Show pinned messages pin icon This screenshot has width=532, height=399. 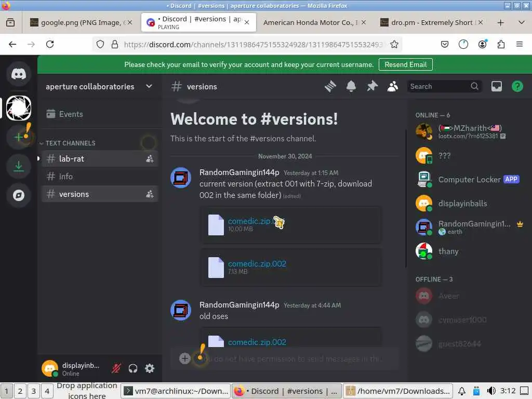372,87
